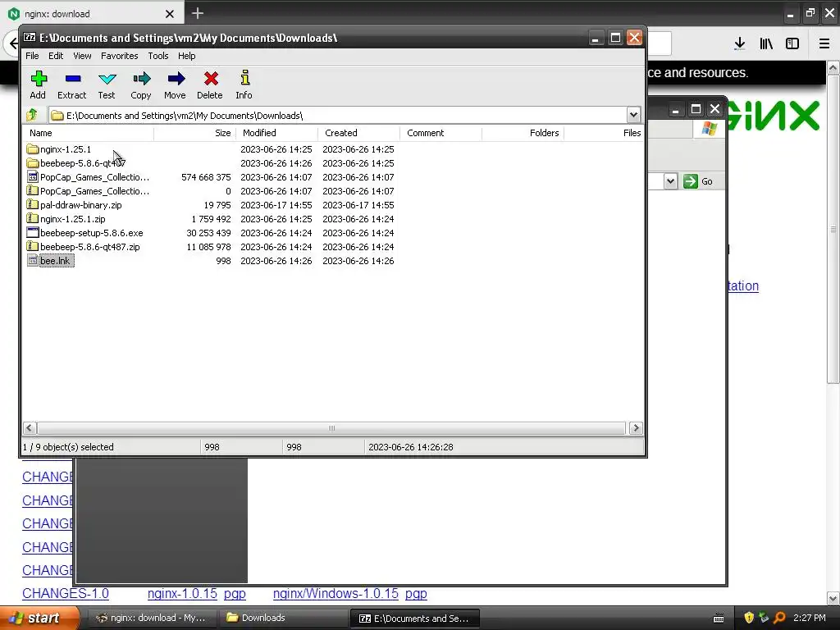This screenshot has height=630, width=840.
Task: Click the security shield tray icon
Action: pos(749,619)
